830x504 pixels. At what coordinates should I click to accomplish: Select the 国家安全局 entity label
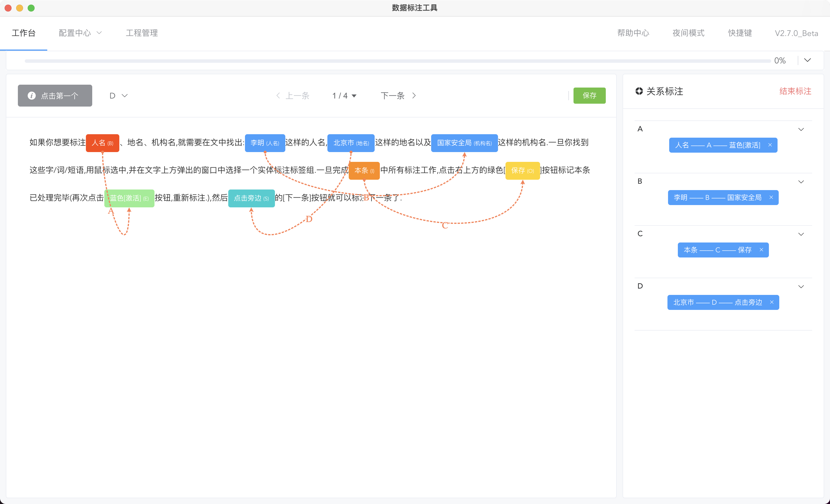pos(464,143)
